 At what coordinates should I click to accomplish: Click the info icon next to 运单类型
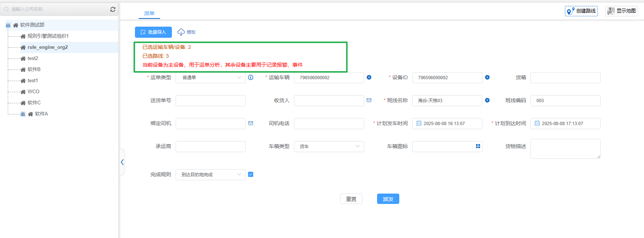(251, 77)
